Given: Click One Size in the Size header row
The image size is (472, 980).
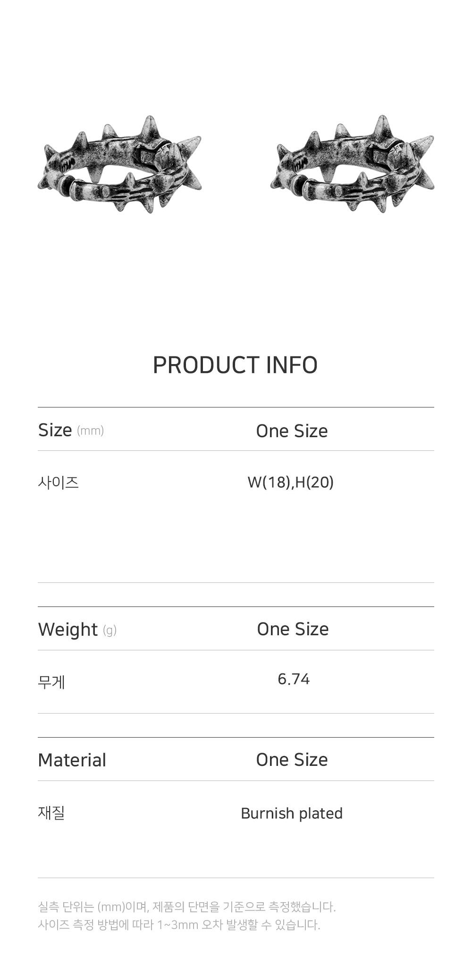Looking at the screenshot, I should tap(292, 431).
